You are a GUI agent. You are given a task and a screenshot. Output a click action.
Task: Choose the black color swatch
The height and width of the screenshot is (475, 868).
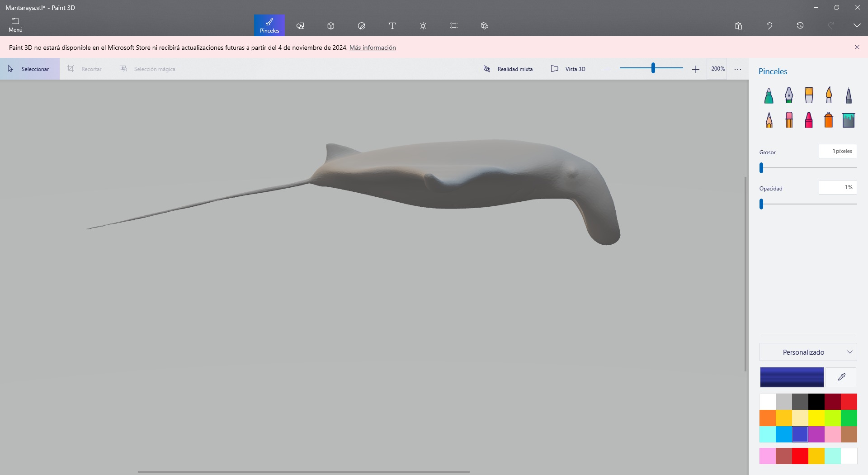[816, 402]
